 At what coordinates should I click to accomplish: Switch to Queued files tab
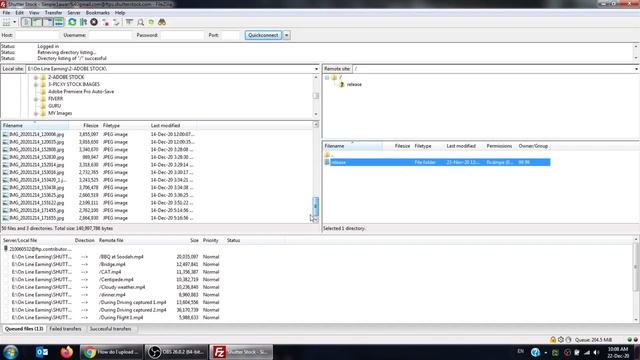pos(24,329)
